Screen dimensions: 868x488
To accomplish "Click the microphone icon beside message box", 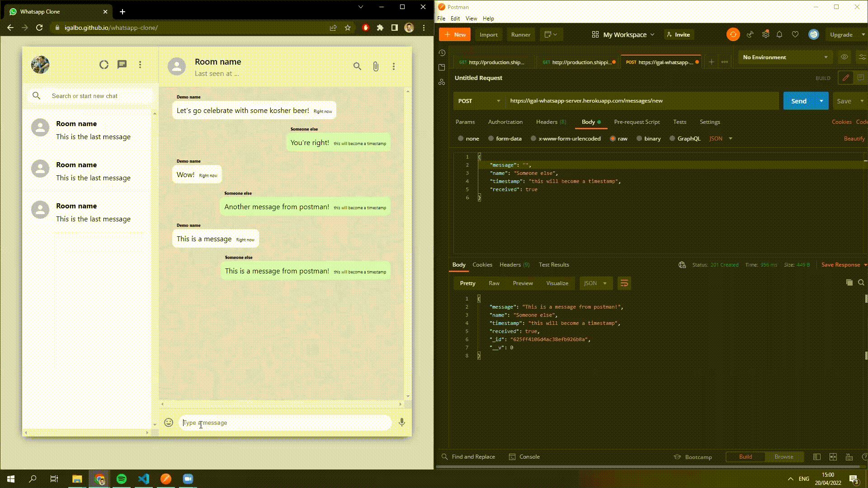I will [x=401, y=422].
